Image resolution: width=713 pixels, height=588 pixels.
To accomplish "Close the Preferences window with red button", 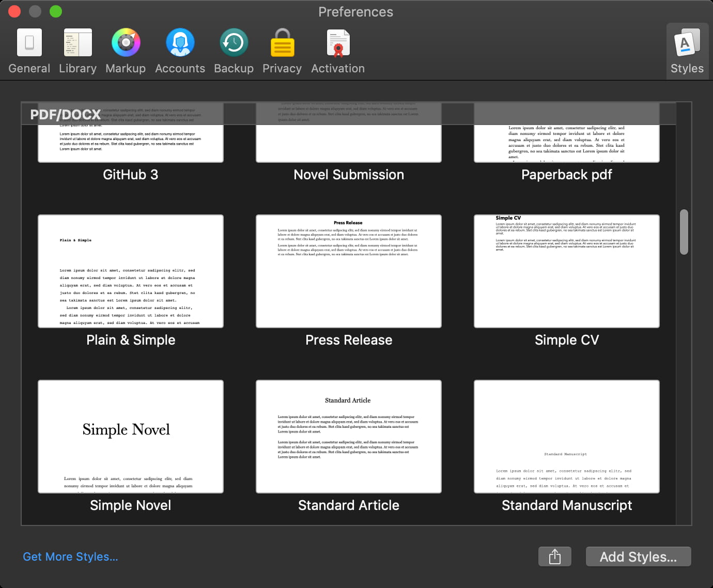I will [x=14, y=11].
